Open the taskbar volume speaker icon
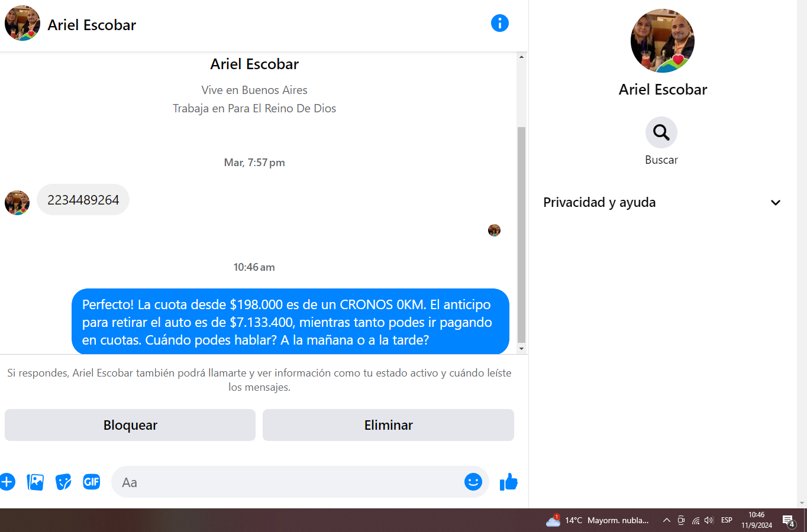This screenshot has height=532, width=807. [x=709, y=520]
